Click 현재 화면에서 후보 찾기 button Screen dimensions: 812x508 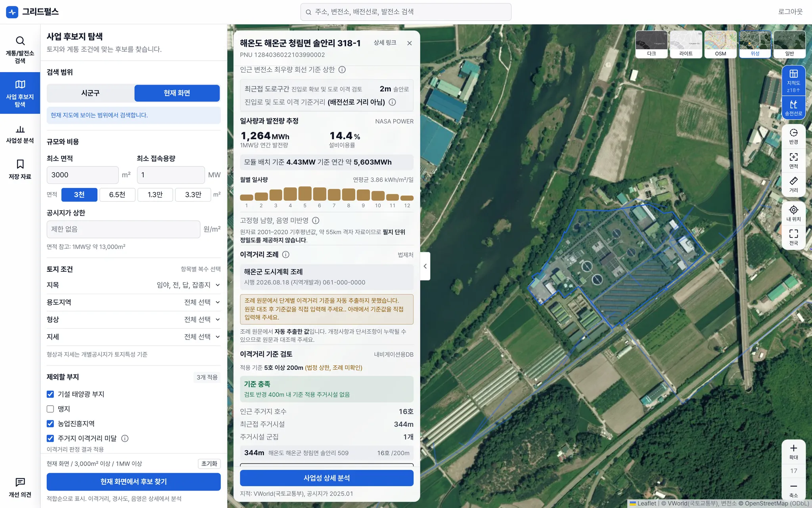[x=134, y=482]
